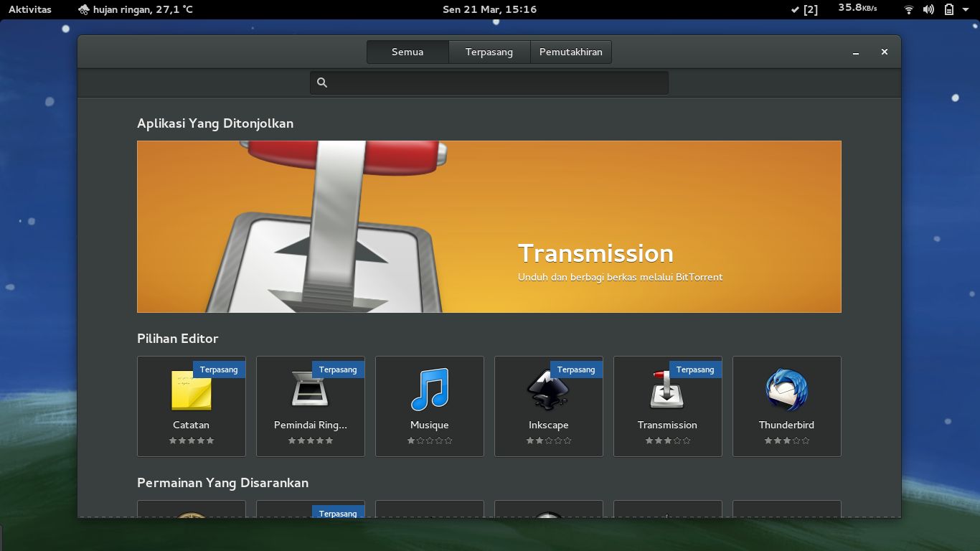980x551 pixels.
Task: Click the banner subtitle about BitTorrent
Action: [621, 277]
